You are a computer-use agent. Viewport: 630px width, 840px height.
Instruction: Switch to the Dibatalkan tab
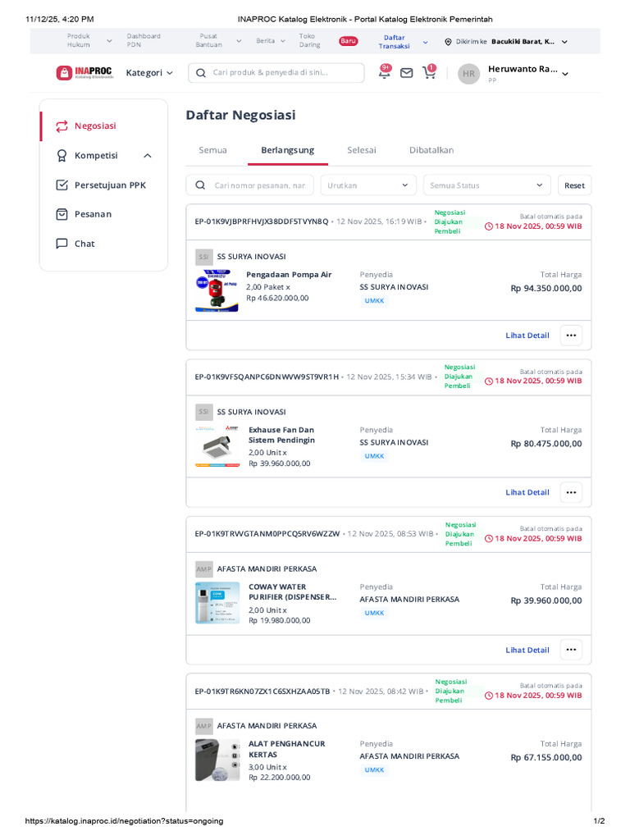point(431,151)
